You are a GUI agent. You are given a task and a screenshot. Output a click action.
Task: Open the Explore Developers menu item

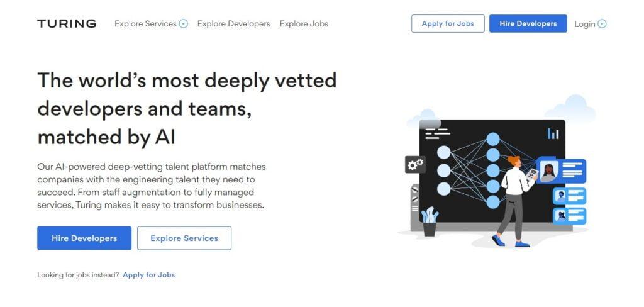click(234, 24)
